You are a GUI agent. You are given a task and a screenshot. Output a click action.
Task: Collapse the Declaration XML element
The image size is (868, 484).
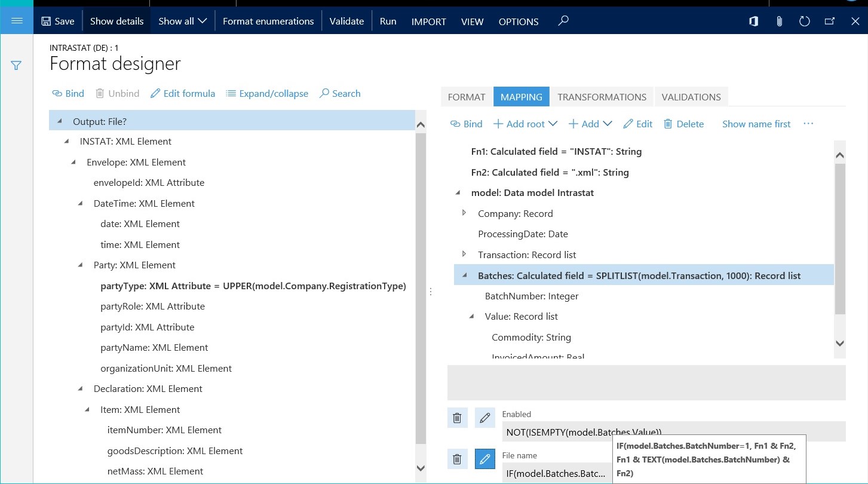point(80,389)
